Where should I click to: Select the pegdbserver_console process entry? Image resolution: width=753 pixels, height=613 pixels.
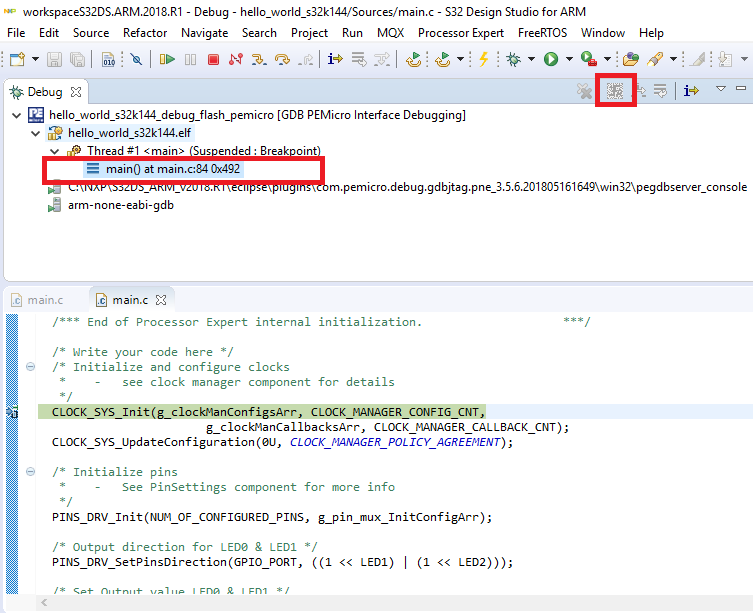(x=398, y=187)
